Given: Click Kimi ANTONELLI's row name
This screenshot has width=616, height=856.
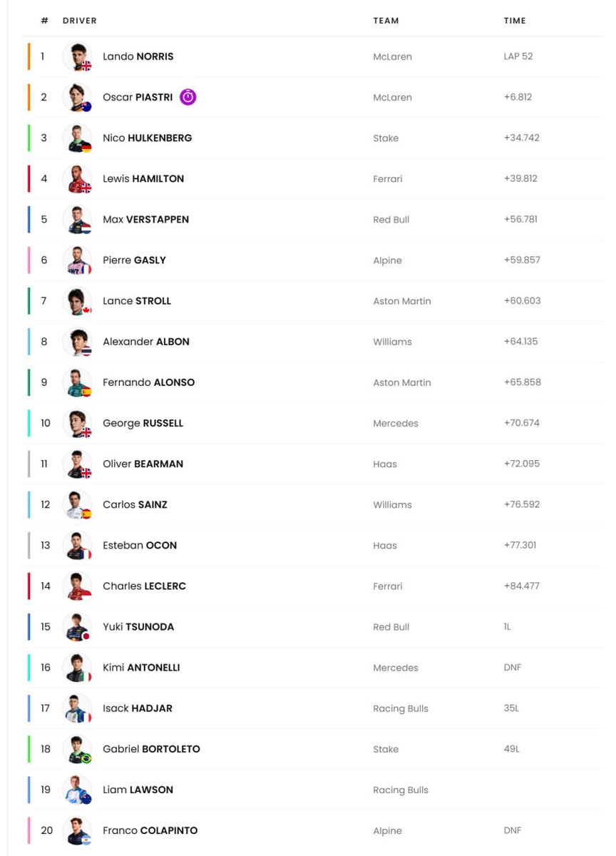Looking at the screenshot, I should pos(141,668).
